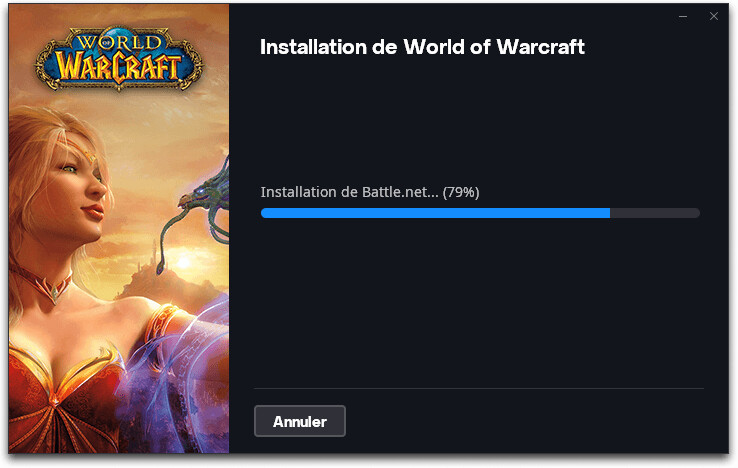This screenshot has height=468, width=738.
Task: Click the "Installation de World of Warcraft" heading
Action: tap(422, 47)
